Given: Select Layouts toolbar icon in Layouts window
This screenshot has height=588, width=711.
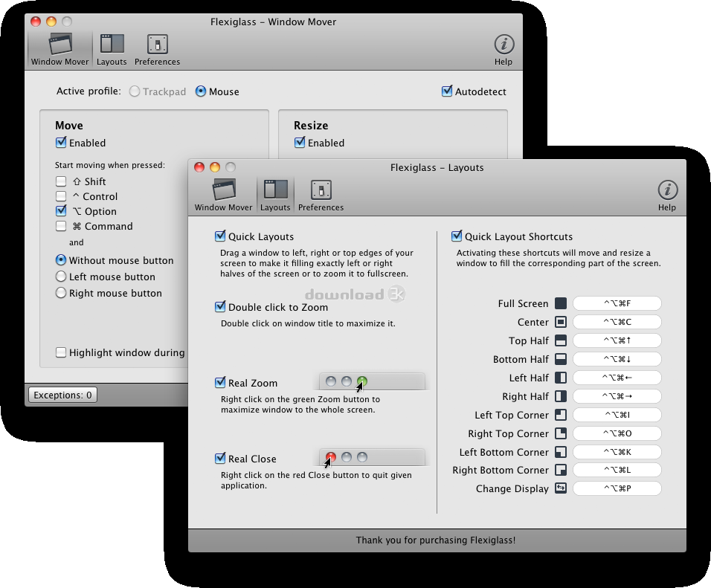Looking at the screenshot, I should (275, 195).
